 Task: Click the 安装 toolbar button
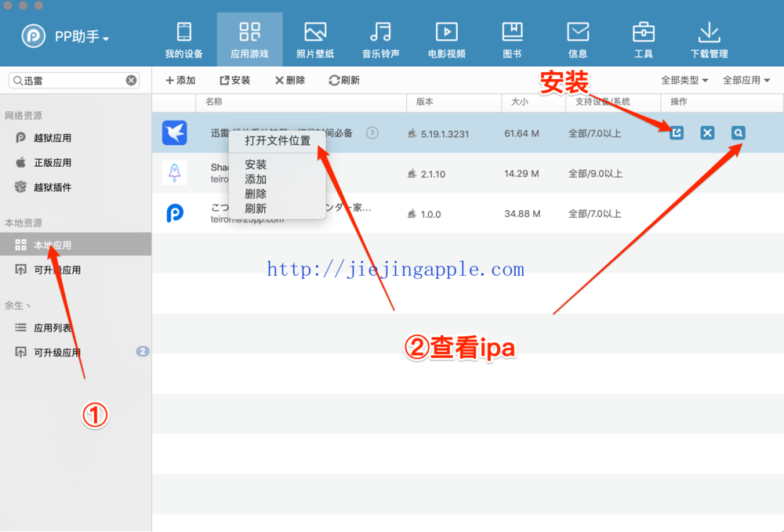[234, 81]
